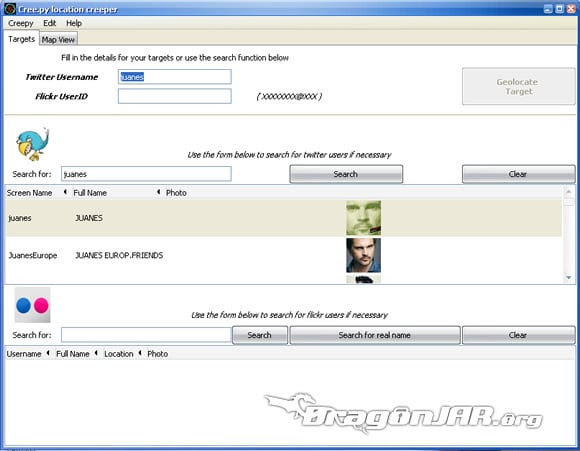
Task: Click JUANES full name cell
Action: [89, 218]
